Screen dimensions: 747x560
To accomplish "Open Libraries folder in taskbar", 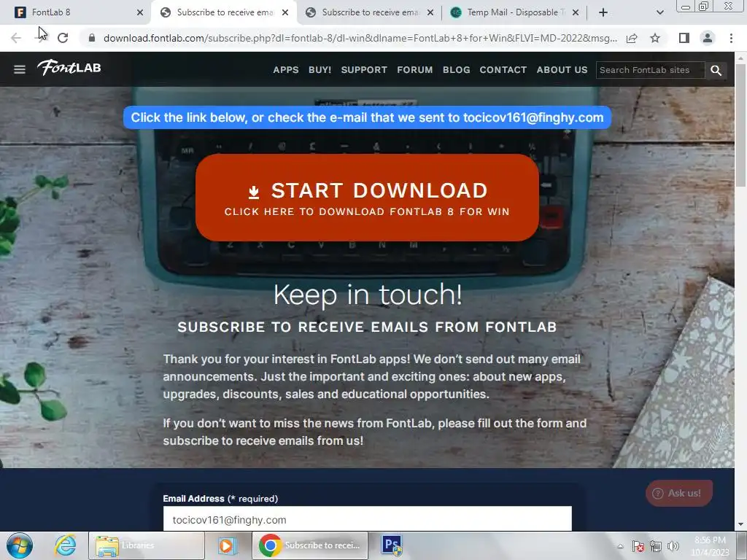I will point(146,545).
